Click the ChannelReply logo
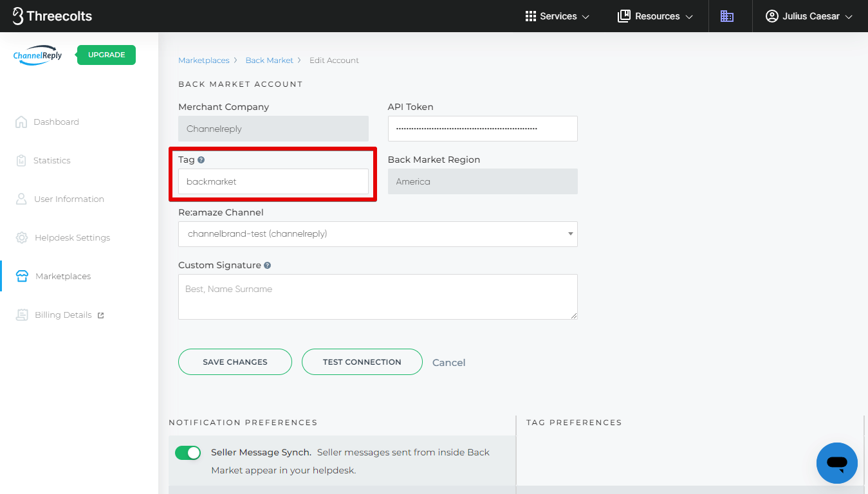 coord(38,55)
